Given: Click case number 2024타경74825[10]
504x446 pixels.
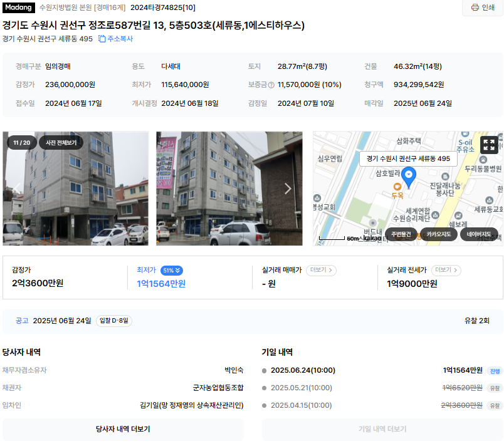Looking at the screenshot, I should 163,8.
